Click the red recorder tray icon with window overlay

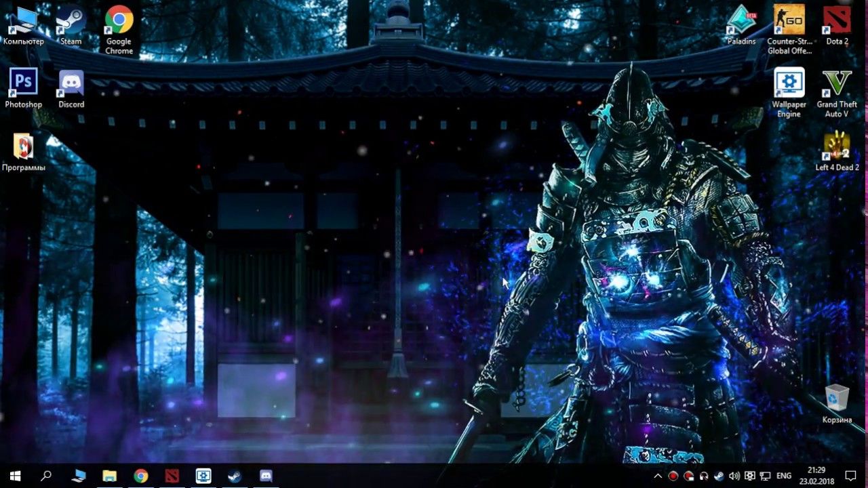point(689,476)
